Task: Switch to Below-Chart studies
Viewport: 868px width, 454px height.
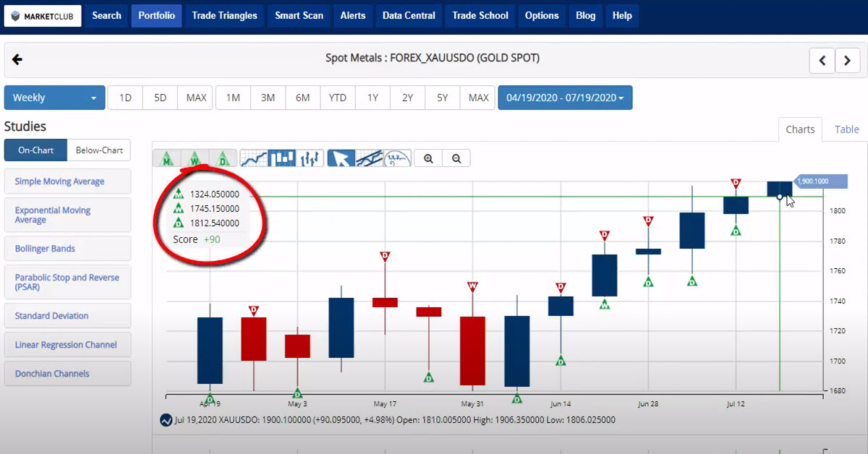Action: [x=99, y=150]
